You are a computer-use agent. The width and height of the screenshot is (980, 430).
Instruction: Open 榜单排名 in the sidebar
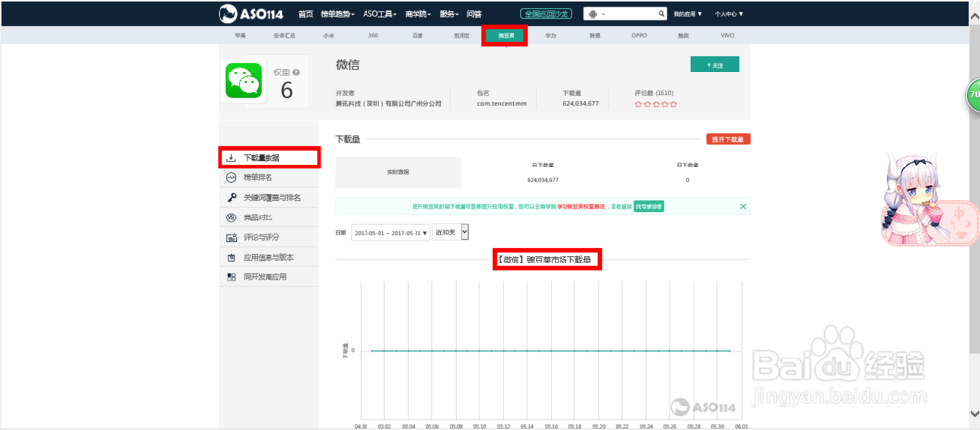click(x=258, y=178)
